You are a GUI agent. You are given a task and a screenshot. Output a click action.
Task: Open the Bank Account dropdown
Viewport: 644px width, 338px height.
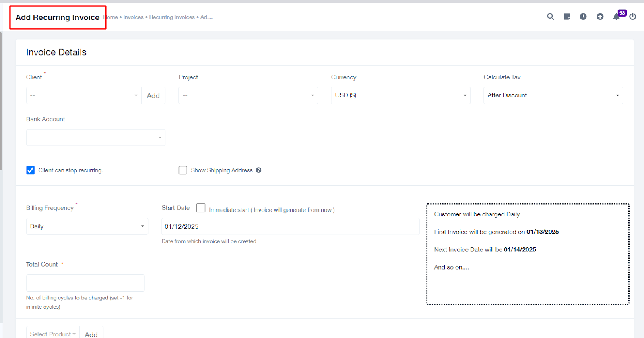(x=96, y=137)
